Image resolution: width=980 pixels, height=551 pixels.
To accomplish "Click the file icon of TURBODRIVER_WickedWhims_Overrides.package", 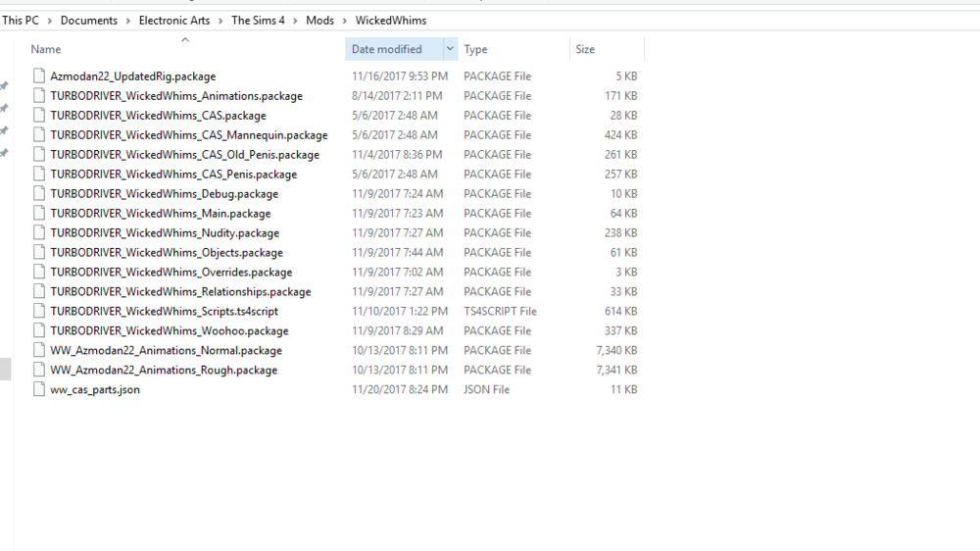I will click(x=39, y=272).
